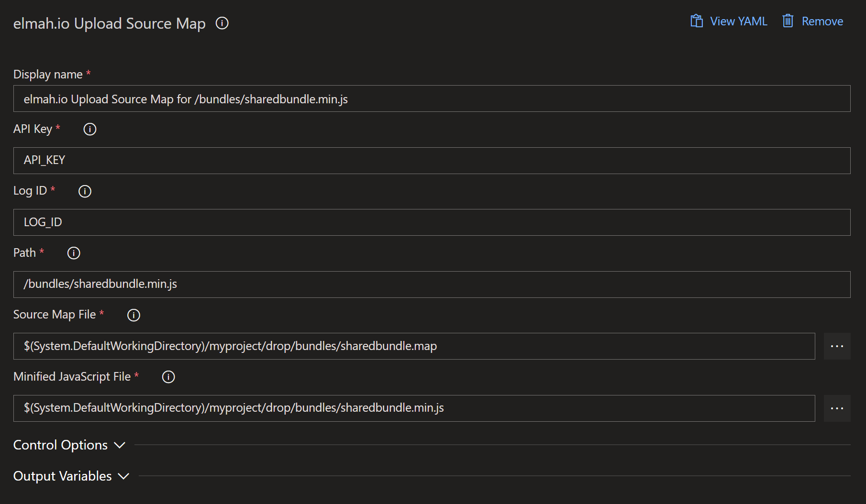Viewport: 866px width, 504px height.
Task: Expand the Control Options section
Action: (x=69, y=445)
